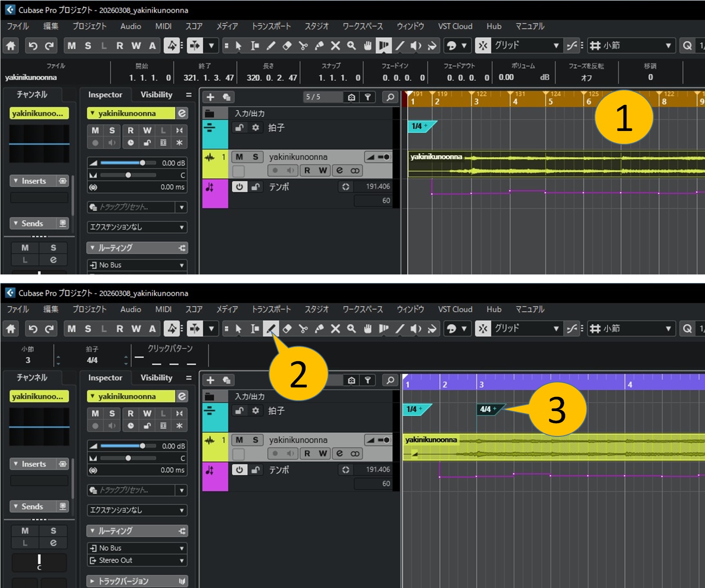Toggle Snap to Zero Crossing in upper toolbar
The image size is (705, 588).
point(571,46)
